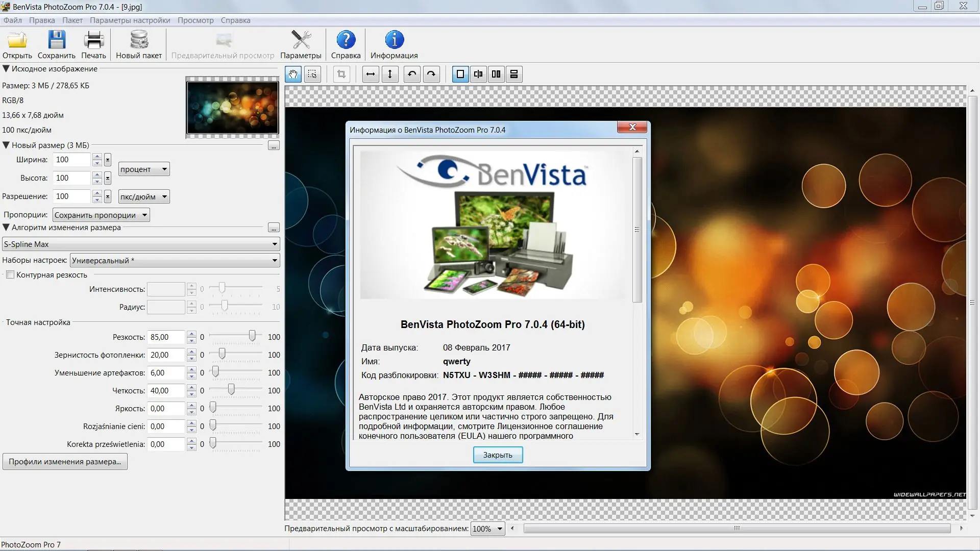Select the crop tool icon

tap(341, 74)
